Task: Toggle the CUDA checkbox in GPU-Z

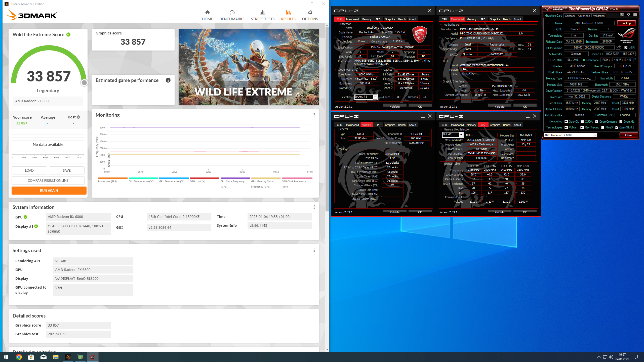Action: coord(582,121)
